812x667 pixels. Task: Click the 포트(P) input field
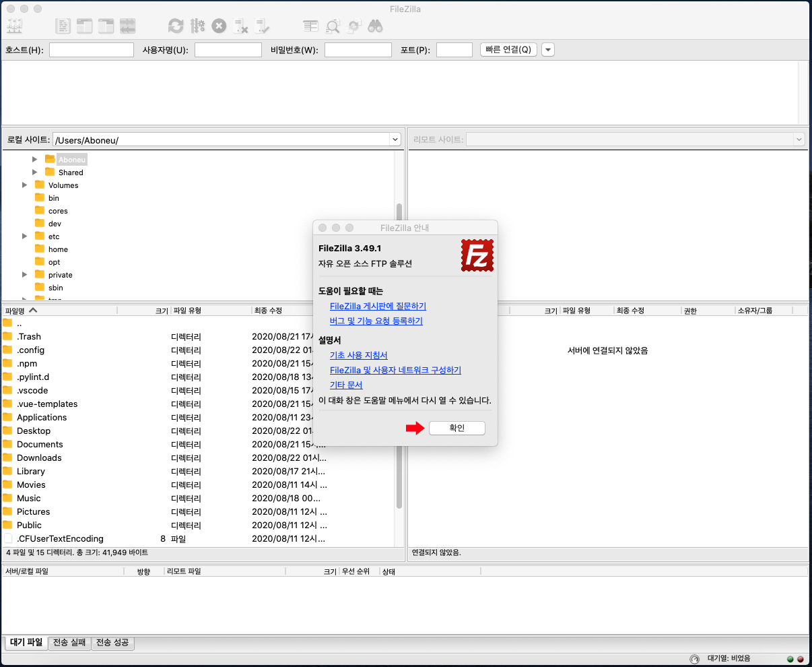[454, 50]
